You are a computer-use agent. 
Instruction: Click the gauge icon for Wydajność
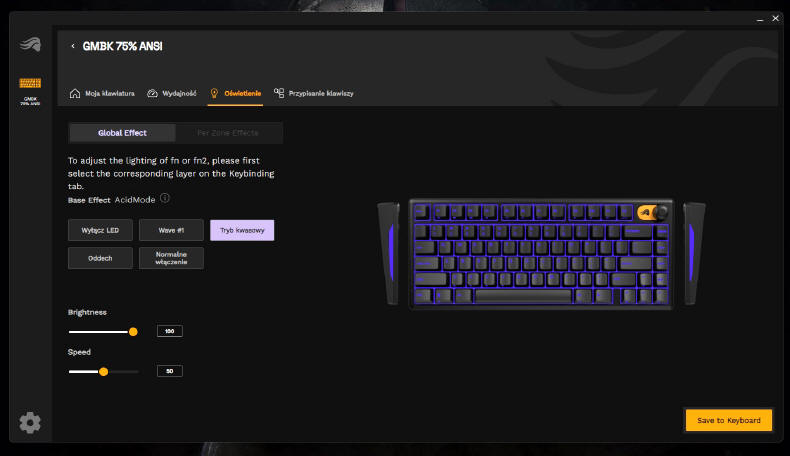coord(152,93)
